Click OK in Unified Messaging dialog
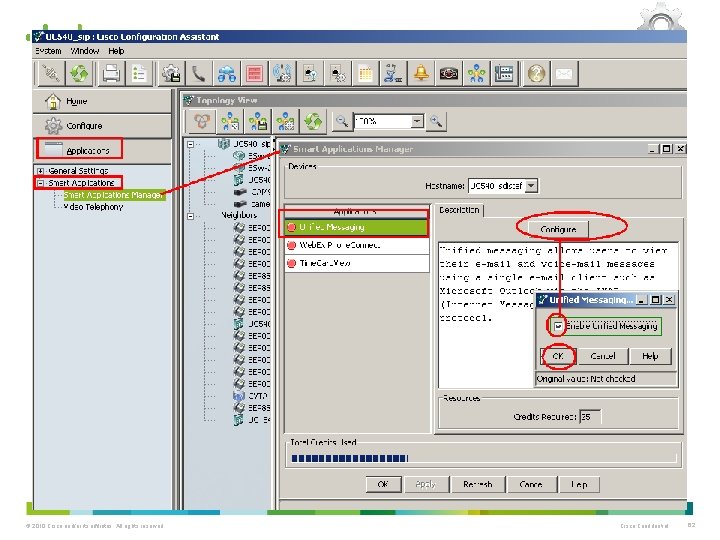 (x=558, y=356)
